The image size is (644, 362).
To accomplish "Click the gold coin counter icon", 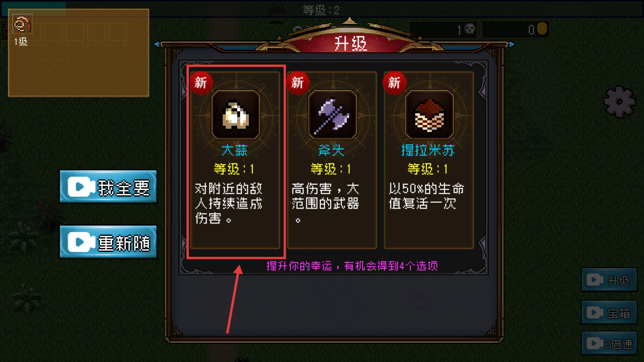I will click(x=542, y=29).
